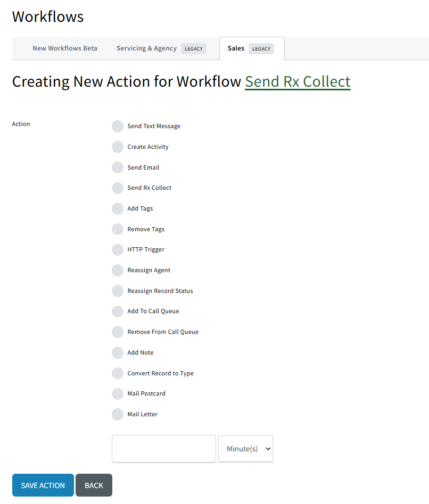Click the Save Action button
Viewport: 429px width, 504px height.
43,485
